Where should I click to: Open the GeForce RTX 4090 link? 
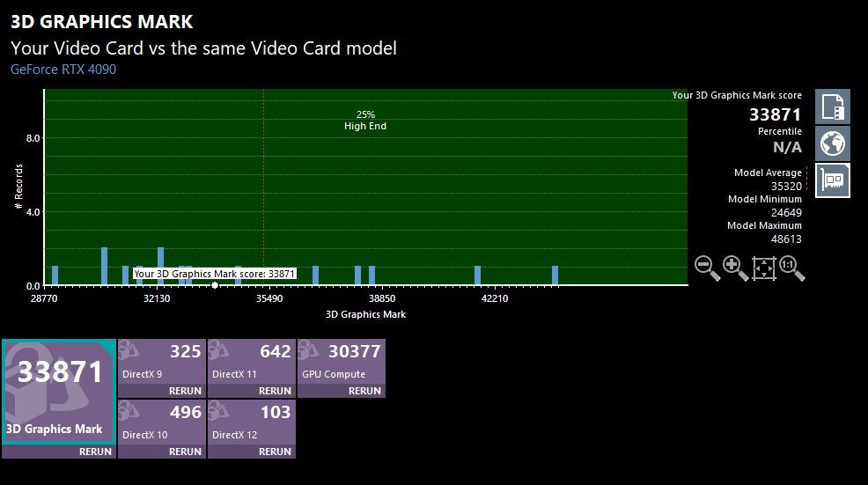pos(63,70)
